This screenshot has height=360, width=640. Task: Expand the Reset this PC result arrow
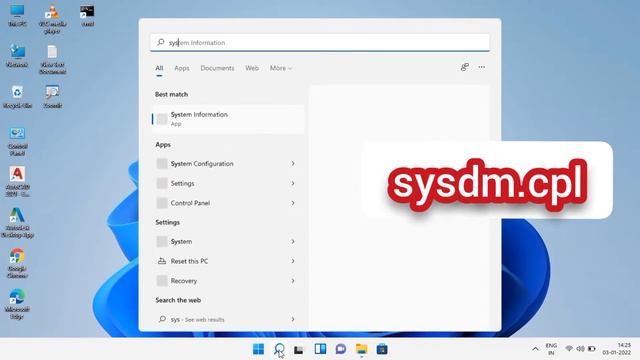[293, 261]
